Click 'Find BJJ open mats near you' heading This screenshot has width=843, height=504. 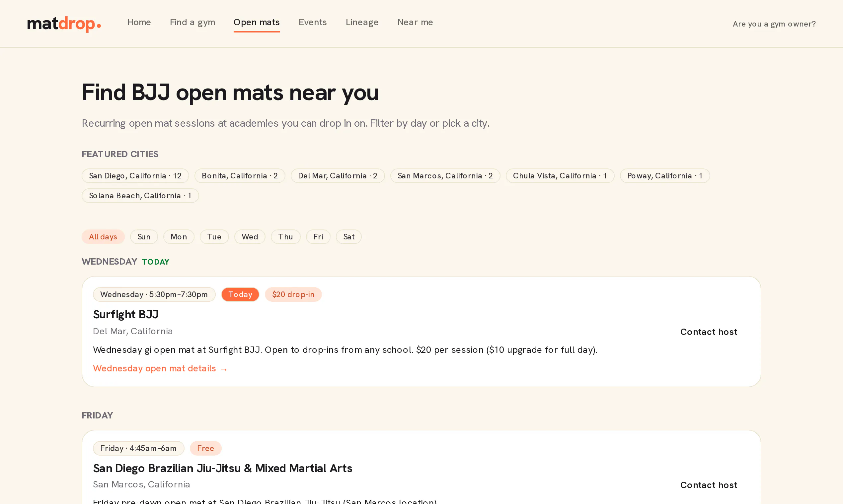230,93
